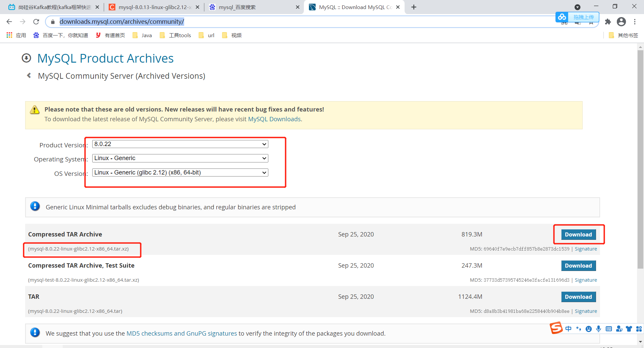Click the download circle icon beside MySQL Product Archives
Image resolution: width=644 pixels, height=348 pixels.
click(26, 58)
